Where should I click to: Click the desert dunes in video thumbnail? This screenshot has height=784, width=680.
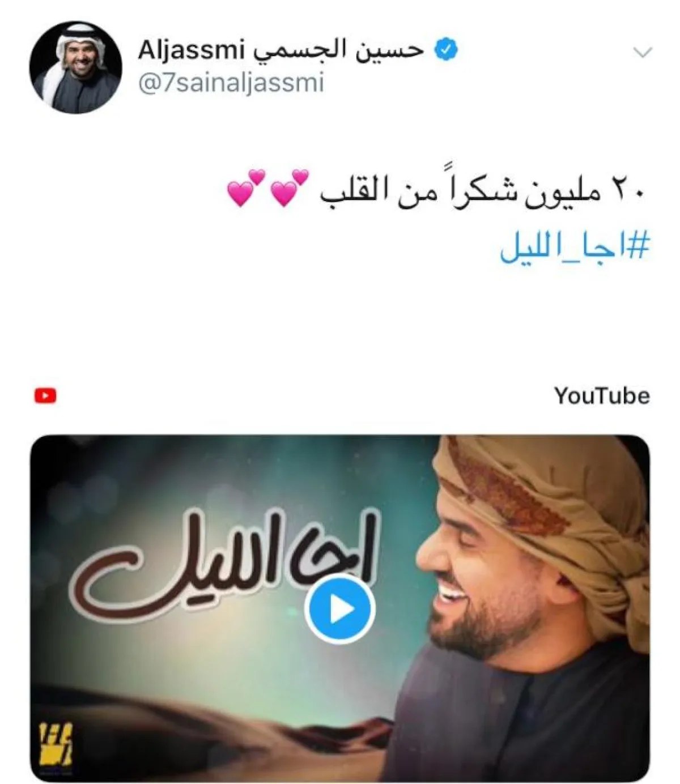pos(227,731)
